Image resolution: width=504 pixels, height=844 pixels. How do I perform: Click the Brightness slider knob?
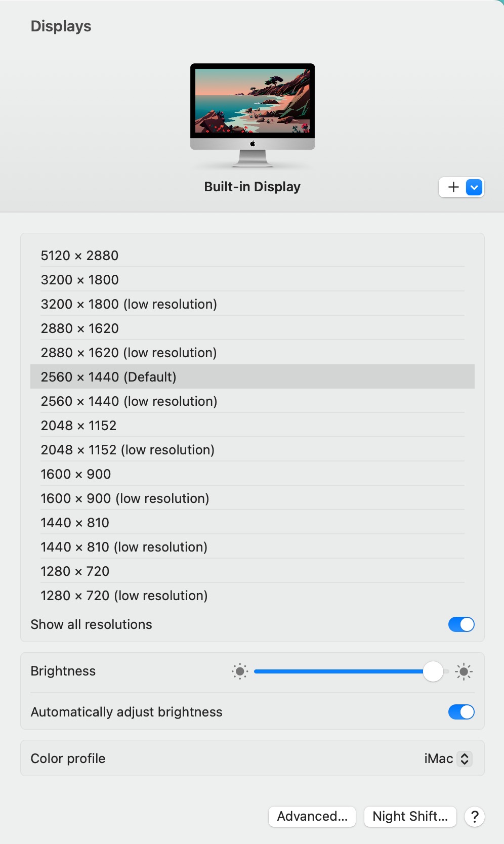coord(433,671)
